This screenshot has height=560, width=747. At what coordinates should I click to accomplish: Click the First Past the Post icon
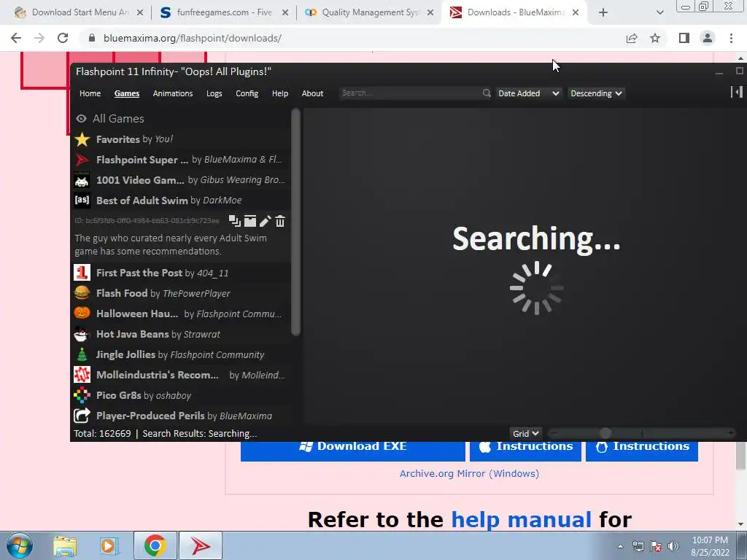coord(82,273)
